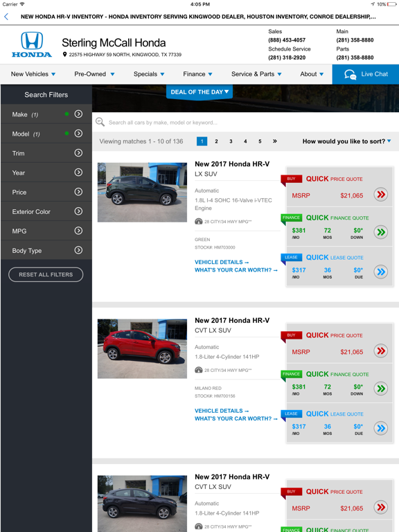Open dark gray HR-V photo thumbnail
This screenshot has height=532, width=399.
(x=142, y=504)
